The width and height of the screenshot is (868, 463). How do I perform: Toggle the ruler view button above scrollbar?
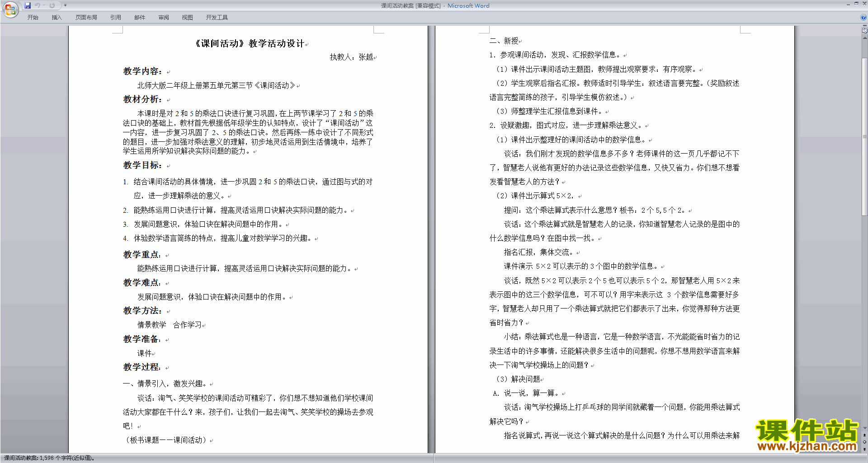coord(864,31)
